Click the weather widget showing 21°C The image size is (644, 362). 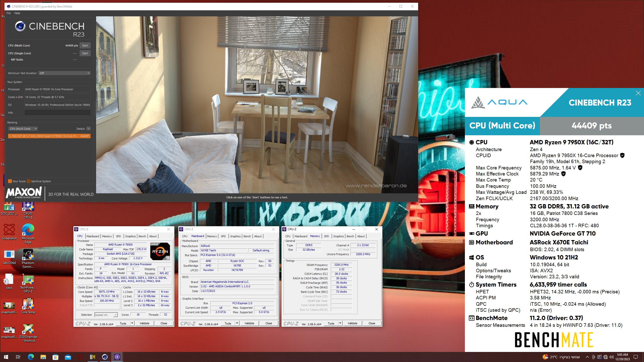pyautogui.click(x=561, y=357)
